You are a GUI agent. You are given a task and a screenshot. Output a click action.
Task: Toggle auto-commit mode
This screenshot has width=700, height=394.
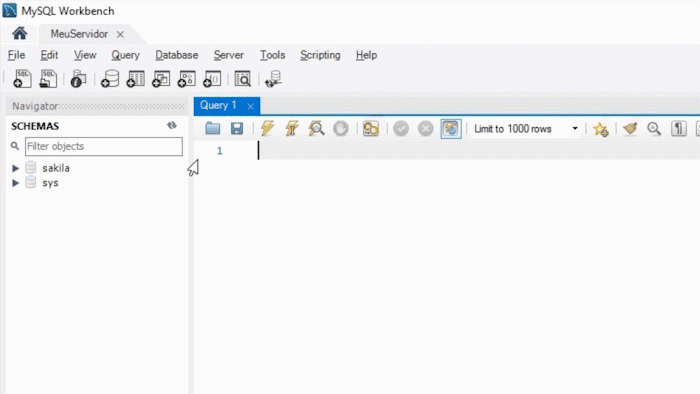point(450,129)
